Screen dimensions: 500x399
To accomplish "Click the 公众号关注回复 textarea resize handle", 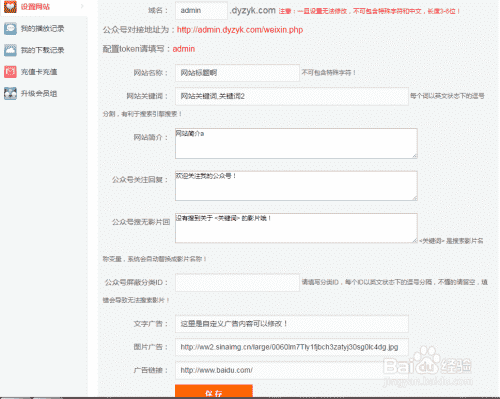I will click(414, 198).
